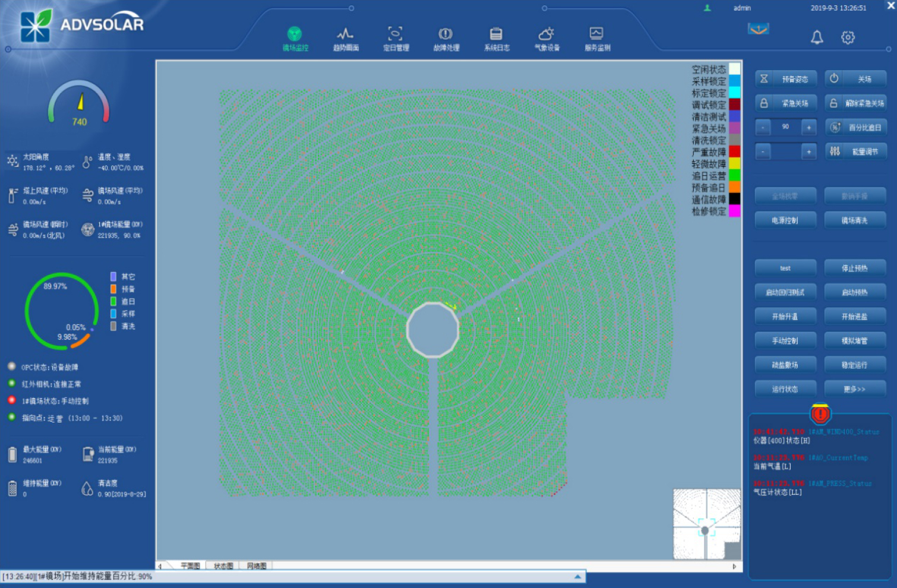The image size is (897, 588).
Task: Click the red alarm warning icon
Action: pyautogui.click(x=820, y=413)
